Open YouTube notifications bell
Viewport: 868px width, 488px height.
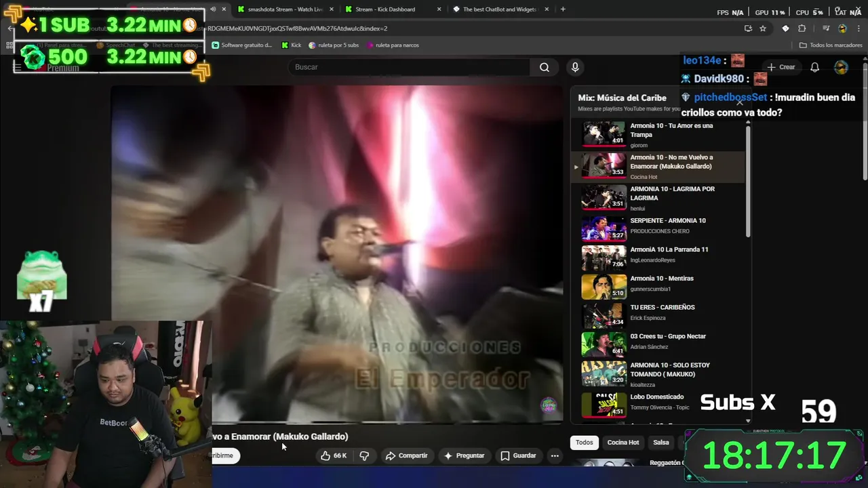(x=815, y=67)
